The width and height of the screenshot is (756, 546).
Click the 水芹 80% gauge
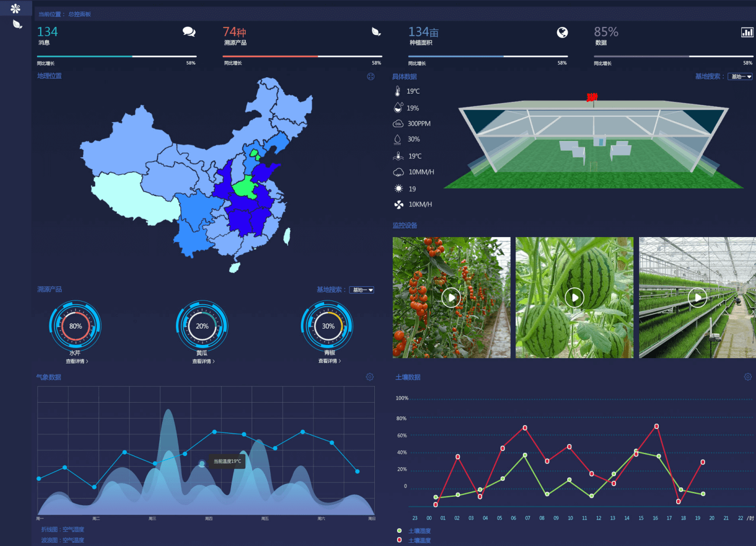click(75, 326)
